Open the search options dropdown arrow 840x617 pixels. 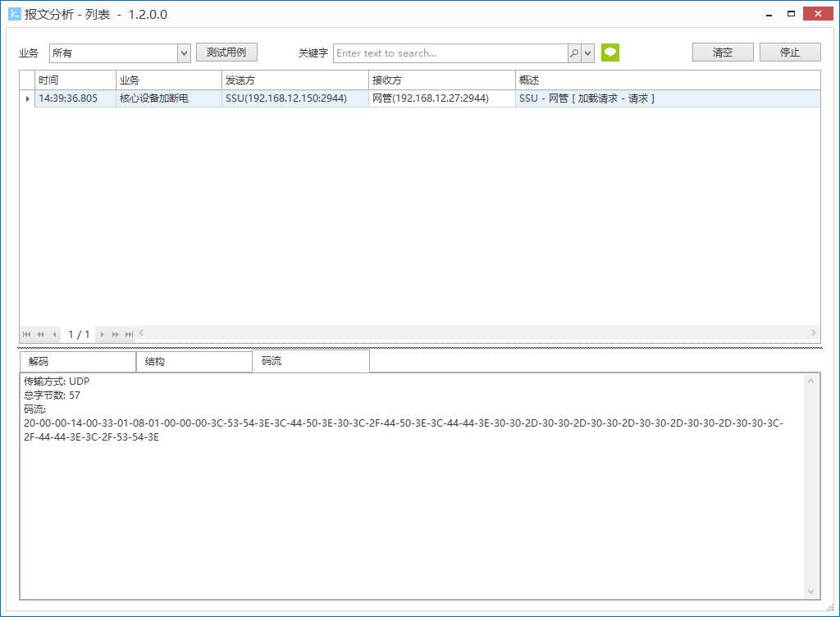click(x=587, y=53)
